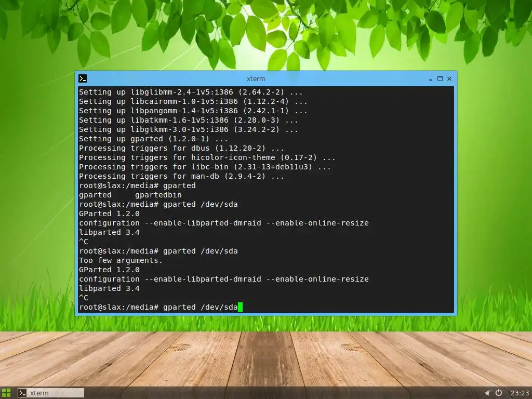This screenshot has width=532, height=399.
Task: Click the 'gpartedbin' completion text
Action: pyautogui.click(x=158, y=195)
